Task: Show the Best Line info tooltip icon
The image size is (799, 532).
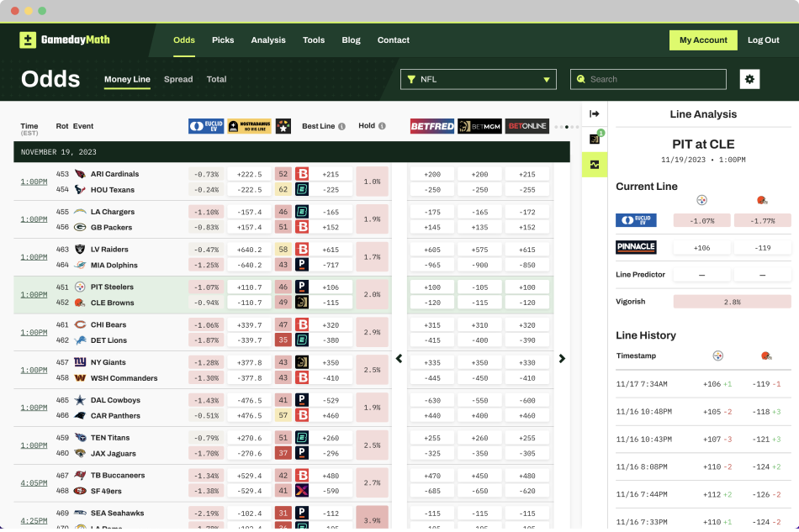Action: click(342, 126)
